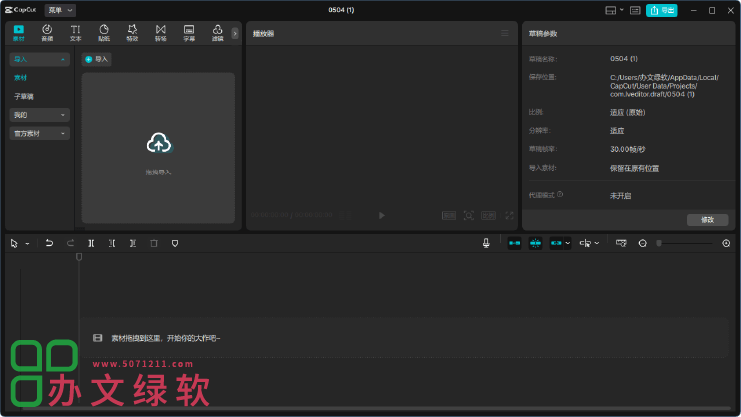Open the 特效 effects tab

(x=132, y=33)
